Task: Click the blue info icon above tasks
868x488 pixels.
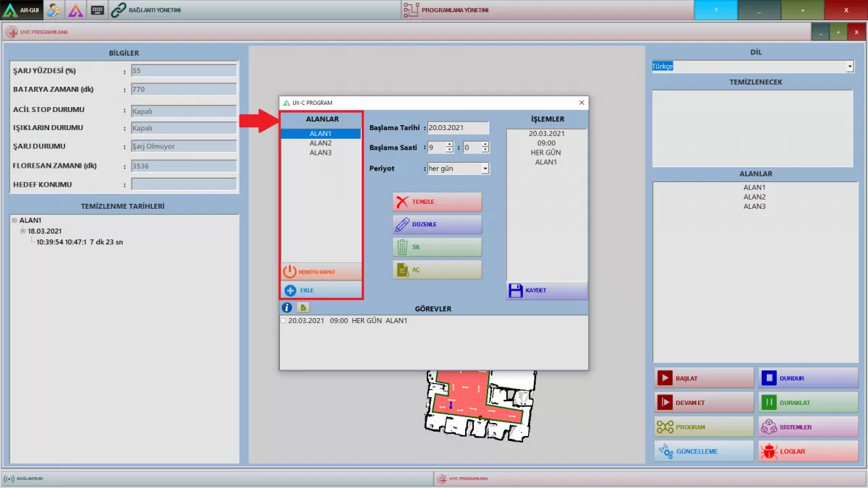Action: point(286,308)
